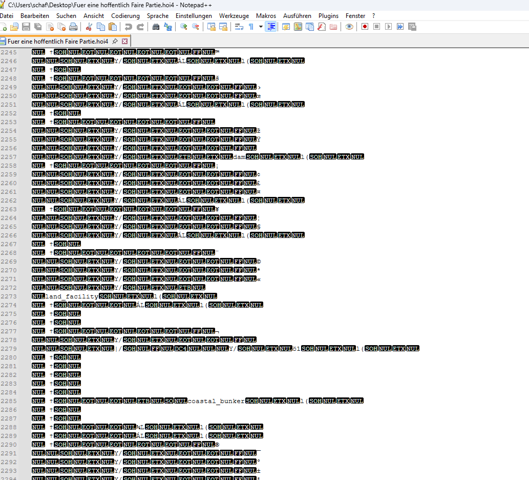Viewport: 529px width, 480px height.
Task: Click the Undo arrow icon
Action: point(128,27)
